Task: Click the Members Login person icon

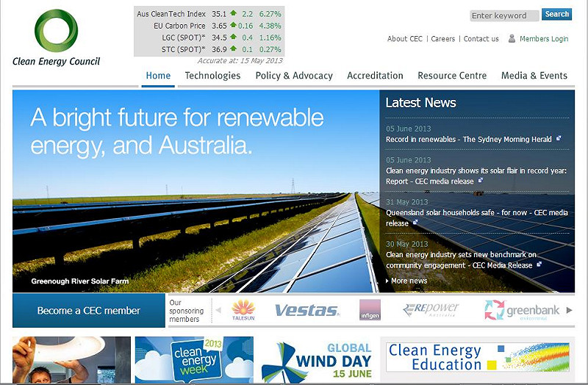Action: tap(512, 39)
